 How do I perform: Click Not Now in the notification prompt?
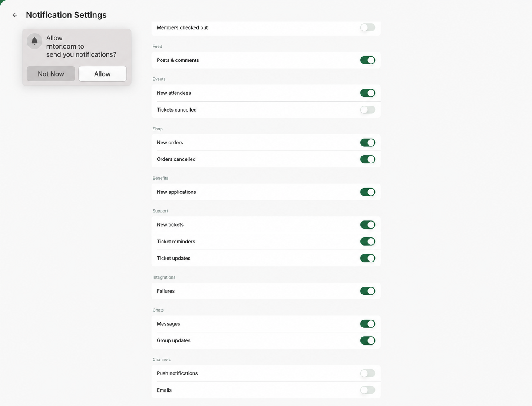[51, 74]
